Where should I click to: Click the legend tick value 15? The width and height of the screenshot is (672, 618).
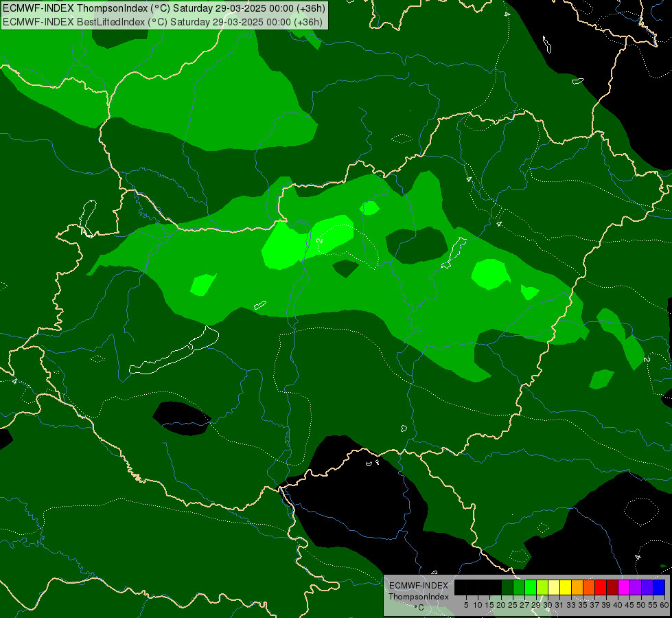click(489, 605)
